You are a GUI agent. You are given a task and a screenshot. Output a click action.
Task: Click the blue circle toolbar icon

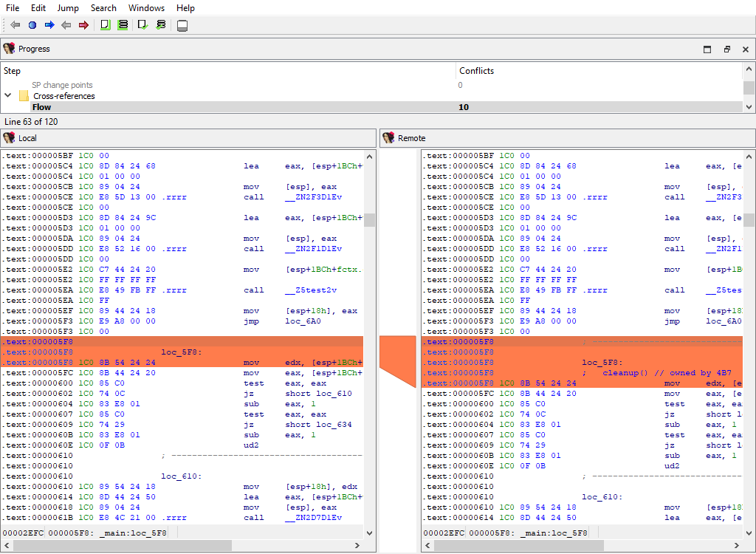[x=32, y=25]
